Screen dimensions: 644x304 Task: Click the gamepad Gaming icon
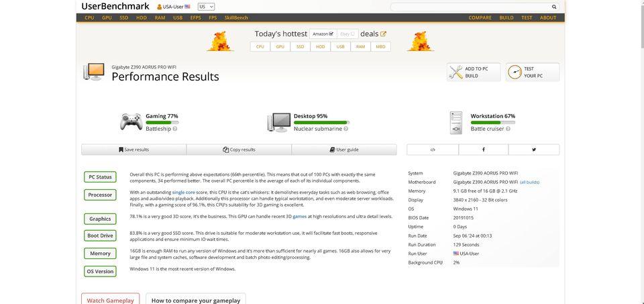coord(131,122)
